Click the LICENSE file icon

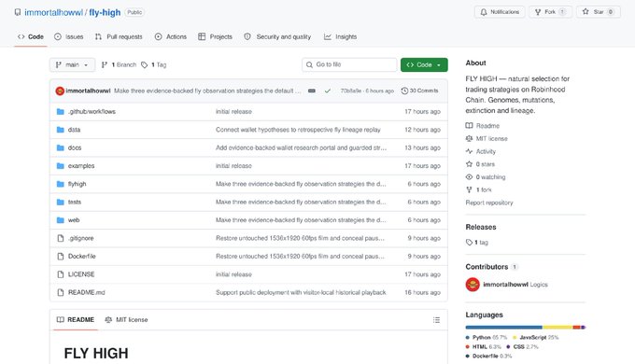tap(61, 274)
